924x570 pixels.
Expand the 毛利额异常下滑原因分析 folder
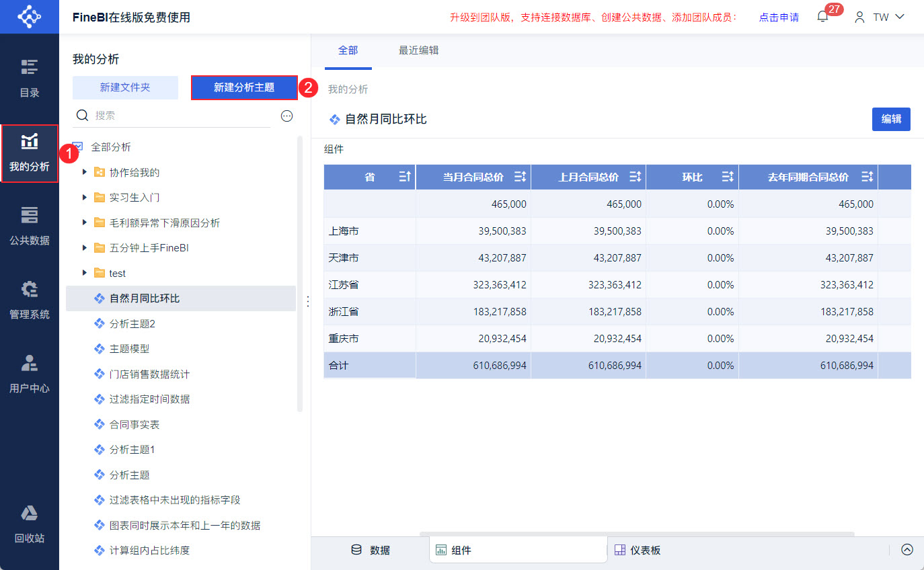coord(85,222)
